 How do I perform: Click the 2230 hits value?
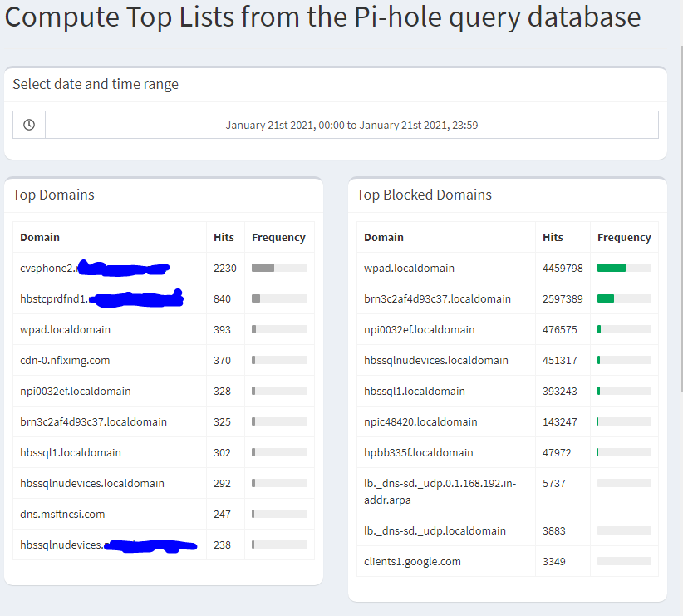tap(225, 269)
